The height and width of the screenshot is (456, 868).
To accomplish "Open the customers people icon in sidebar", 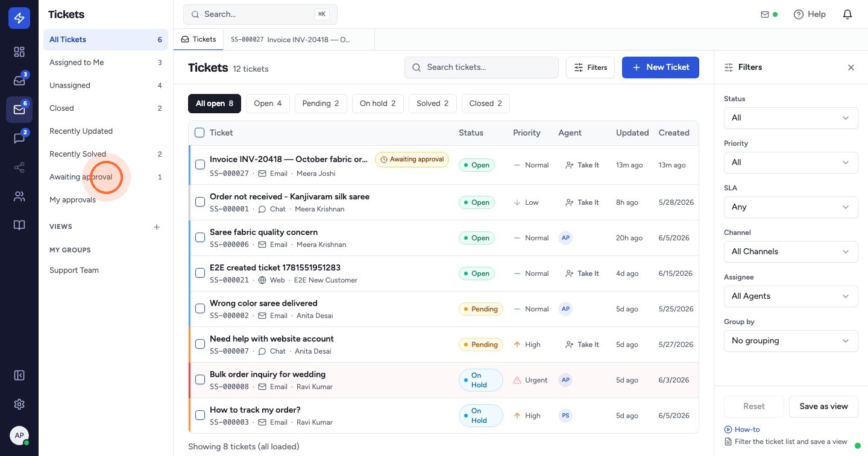I will point(19,196).
